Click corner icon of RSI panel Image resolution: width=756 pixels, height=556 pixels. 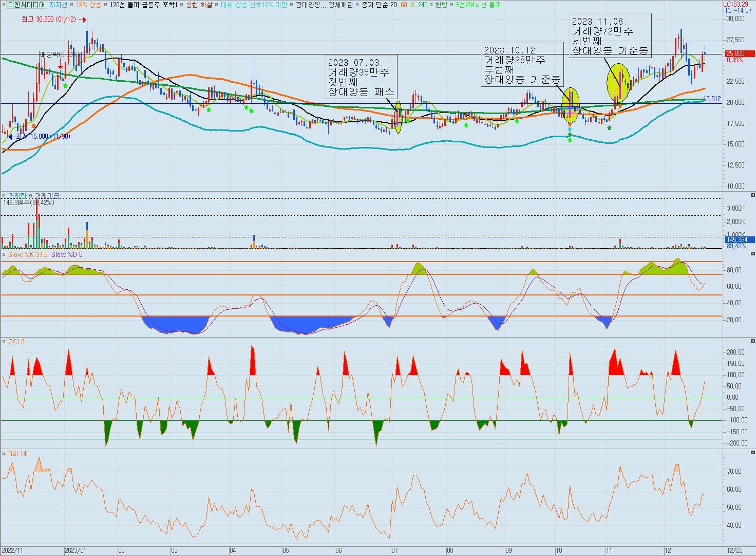coord(753,453)
